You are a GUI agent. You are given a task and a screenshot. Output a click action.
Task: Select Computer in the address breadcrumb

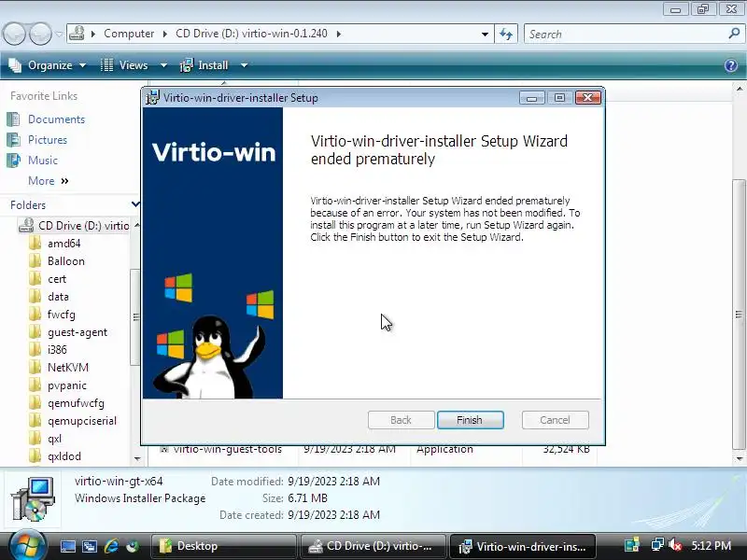(129, 34)
